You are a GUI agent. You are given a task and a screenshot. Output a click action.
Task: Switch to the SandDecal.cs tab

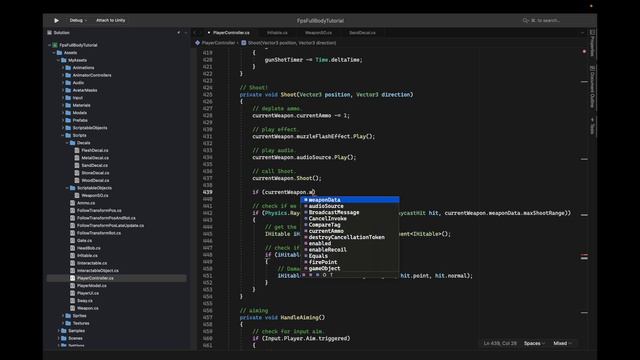coord(362,33)
